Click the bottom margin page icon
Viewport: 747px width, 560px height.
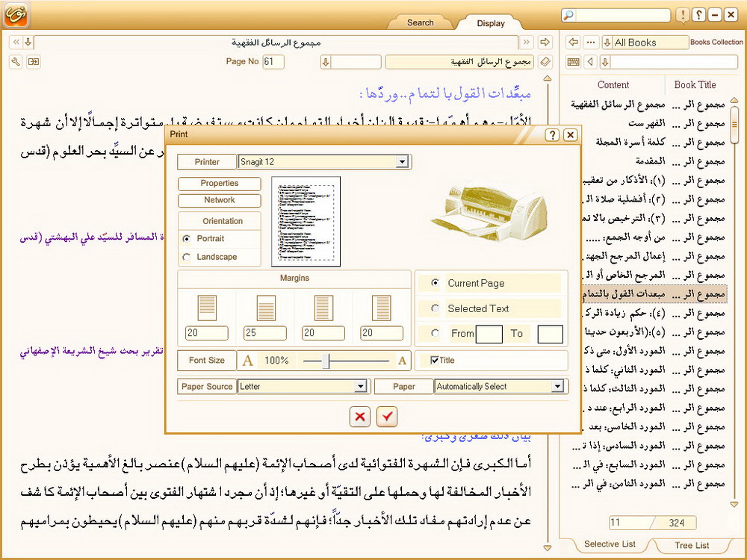pyautogui.click(x=265, y=308)
